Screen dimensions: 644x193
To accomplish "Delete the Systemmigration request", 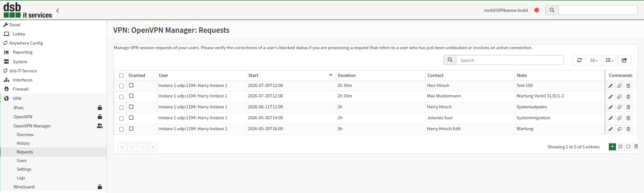I will [628, 118].
